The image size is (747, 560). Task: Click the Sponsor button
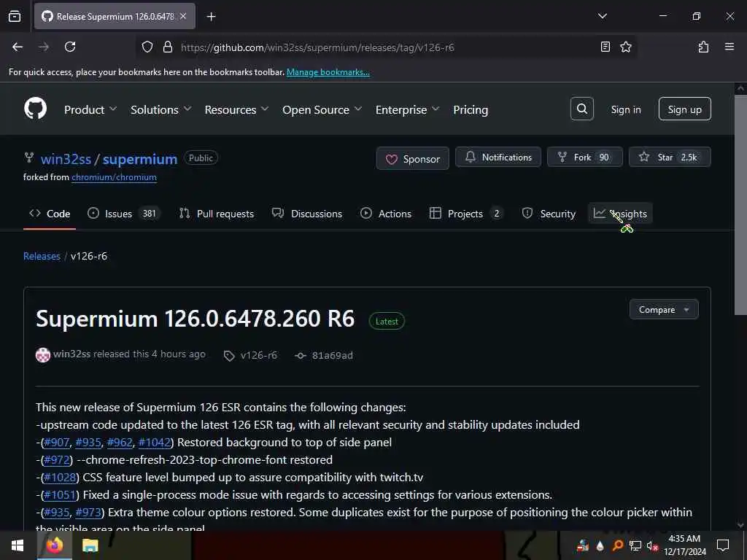413,158
